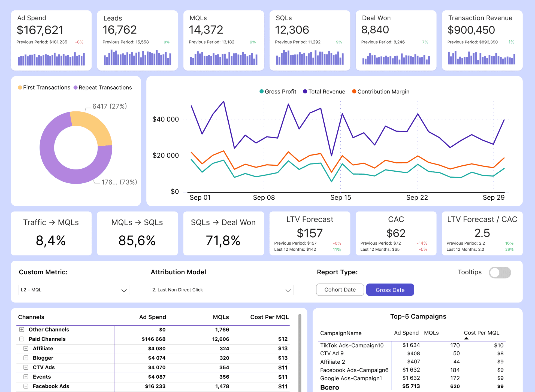This screenshot has height=392, width=535.
Task: Click the Bcero totals row
Action: (x=412, y=387)
